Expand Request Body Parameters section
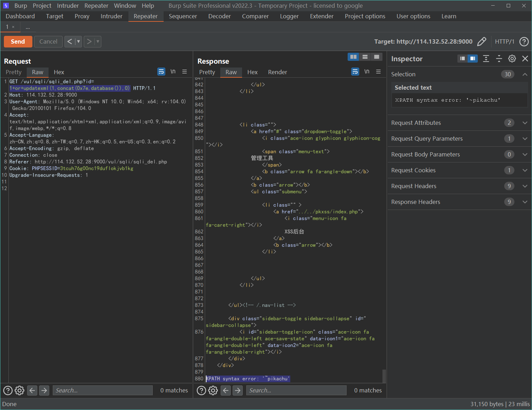This screenshot has height=410, width=532. (x=525, y=154)
